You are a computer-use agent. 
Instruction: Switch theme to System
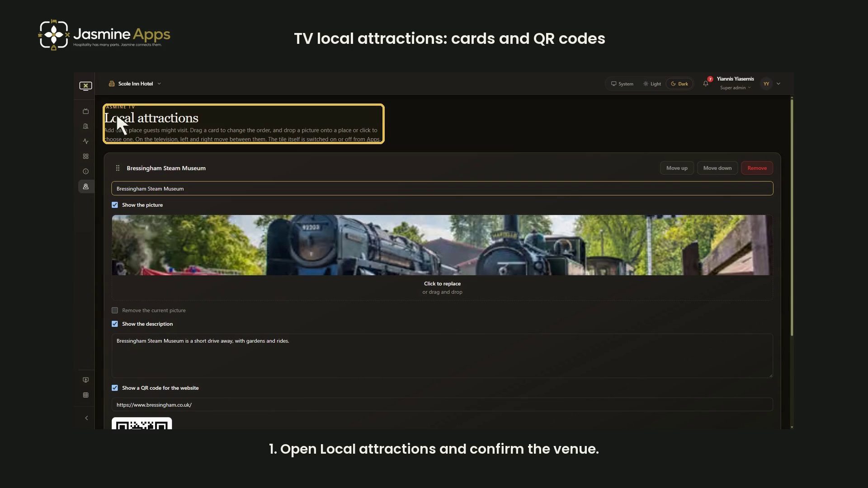click(622, 84)
